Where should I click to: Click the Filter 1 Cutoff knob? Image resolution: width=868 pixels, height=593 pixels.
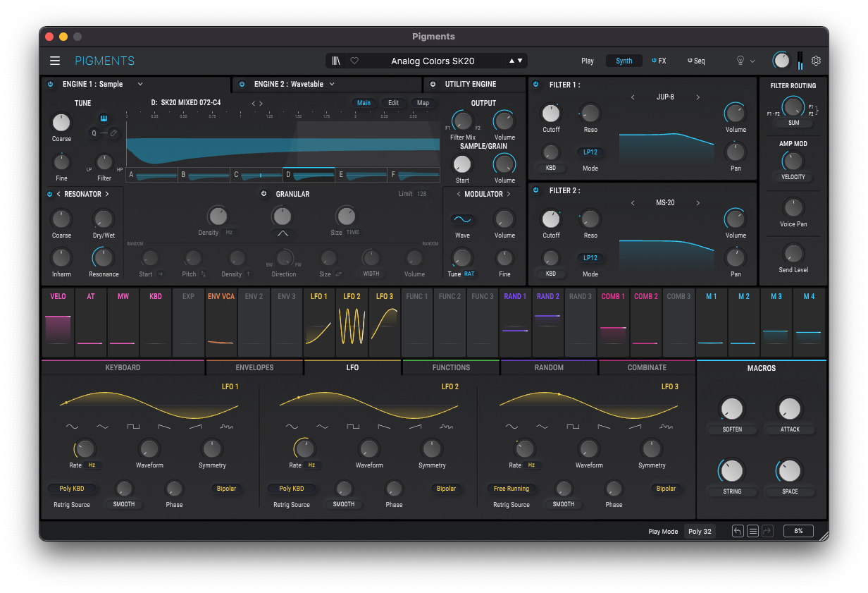(x=551, y=113)
